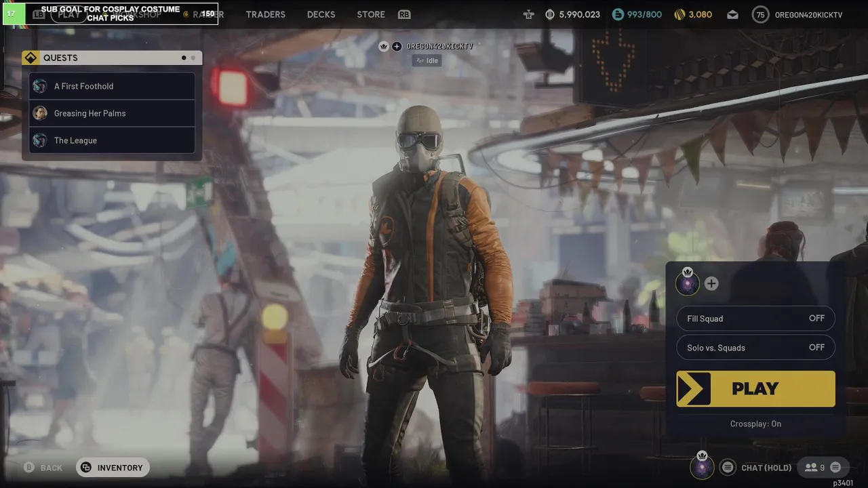Click the blue cred currency icon
Image resolution: width=868 pixels, height=488 pixels.
tap(618, 14)
